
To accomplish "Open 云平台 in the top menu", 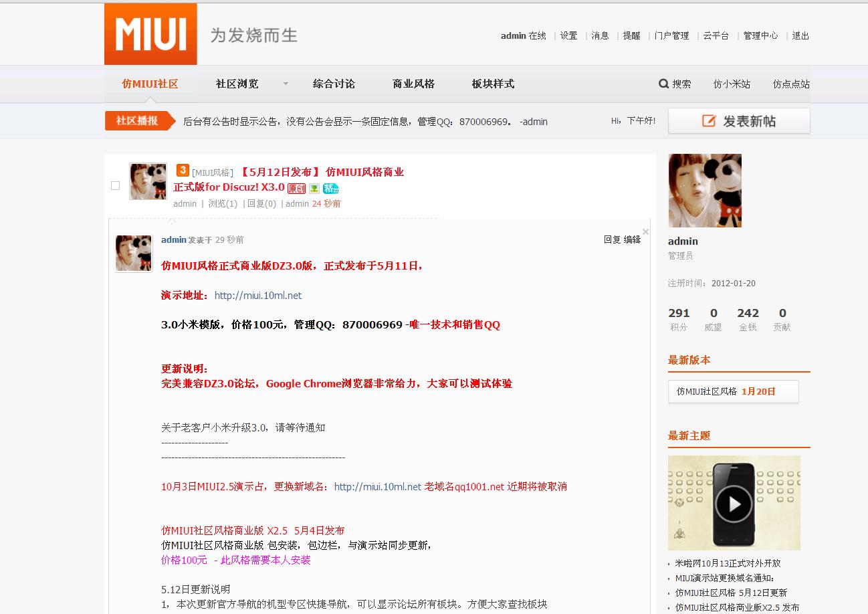I will pyautogui.click(x=716, y=35).
